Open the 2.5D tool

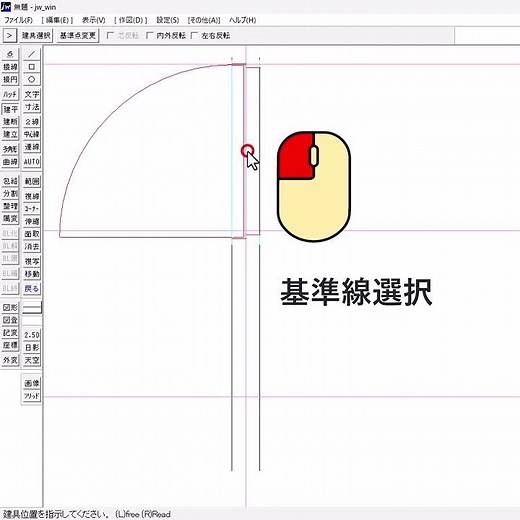32,335
